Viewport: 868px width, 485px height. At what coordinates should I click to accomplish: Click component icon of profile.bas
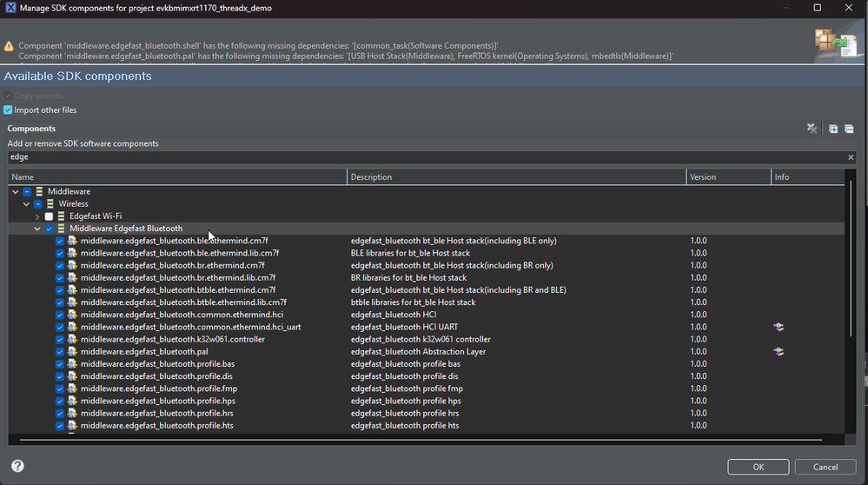(x=72, y=363)
